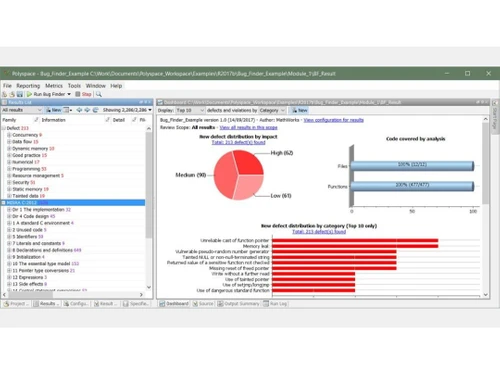500x375 pixels.
Task: Open the Showing 2,206/2,206 dropdown
Action: point(127,110)
